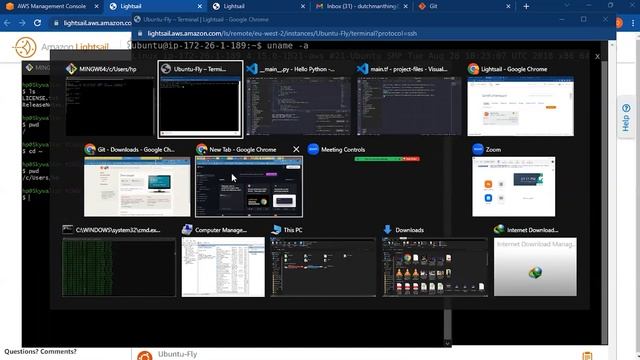This screenshot has height=360, width=640.
Task: Click Chrome icon beside Git Downloads title
Action: (90, 149)
